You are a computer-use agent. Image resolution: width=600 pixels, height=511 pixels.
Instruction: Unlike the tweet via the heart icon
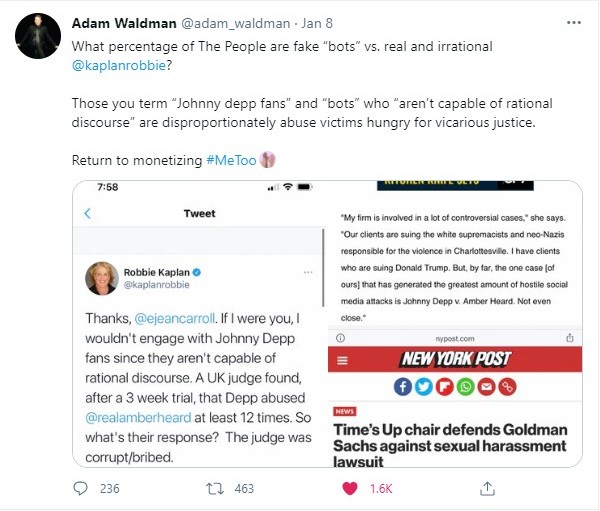350,488
